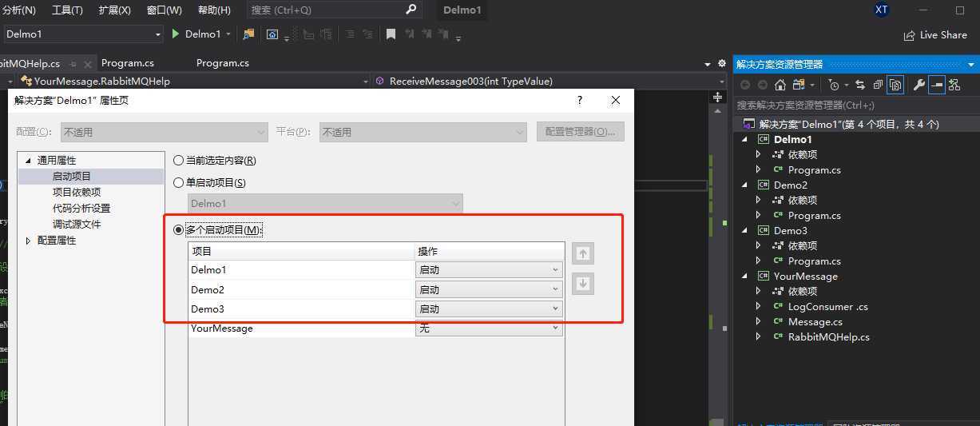Move selected project up with arrow button
Image resolution: width=980 pixels, height=426 pixels.
coord(583,253)
